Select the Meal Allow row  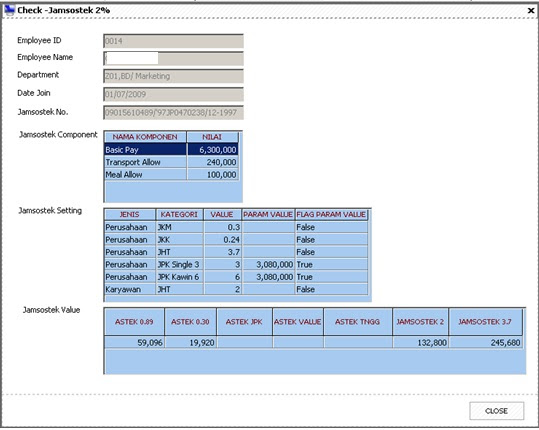point(171,174)
